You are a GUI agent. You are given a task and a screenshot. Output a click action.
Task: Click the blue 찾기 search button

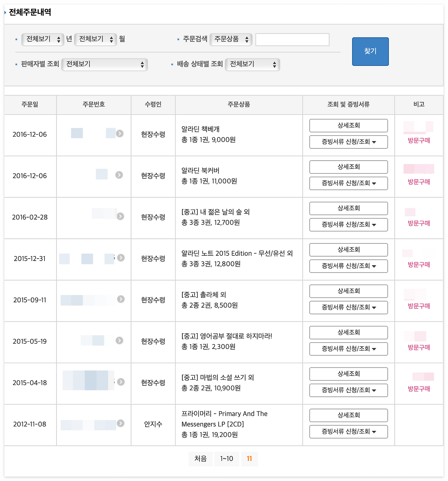point(370,51)
